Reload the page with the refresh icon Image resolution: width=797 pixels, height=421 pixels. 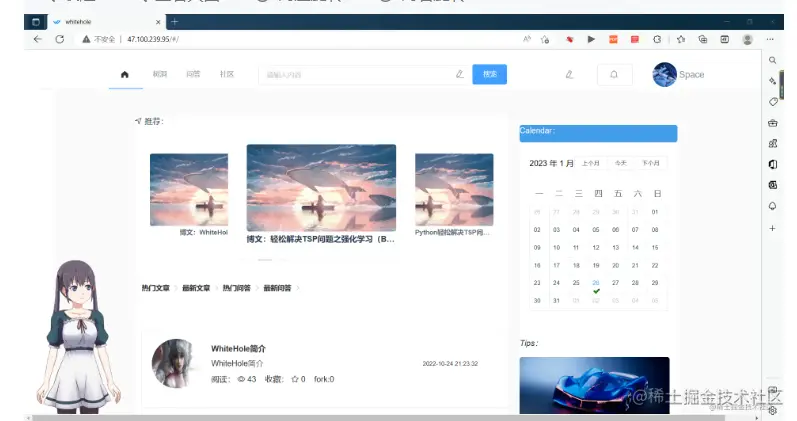(x=59, y=39)
